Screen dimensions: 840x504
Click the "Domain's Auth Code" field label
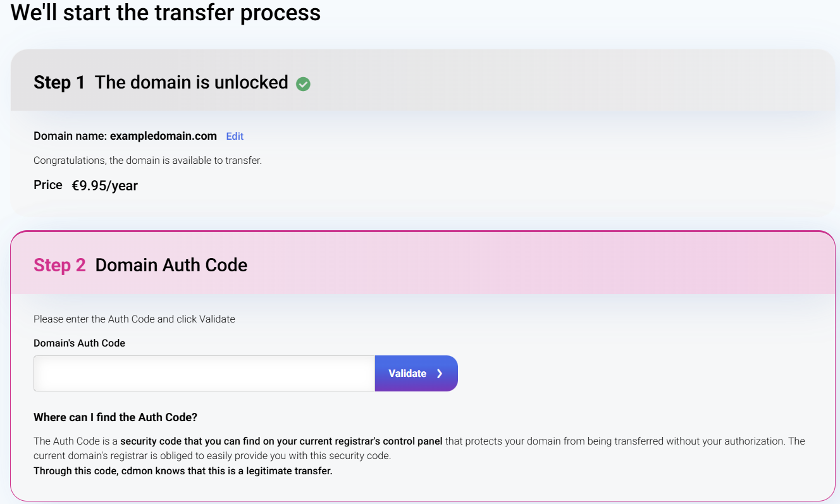pos(79,343)
